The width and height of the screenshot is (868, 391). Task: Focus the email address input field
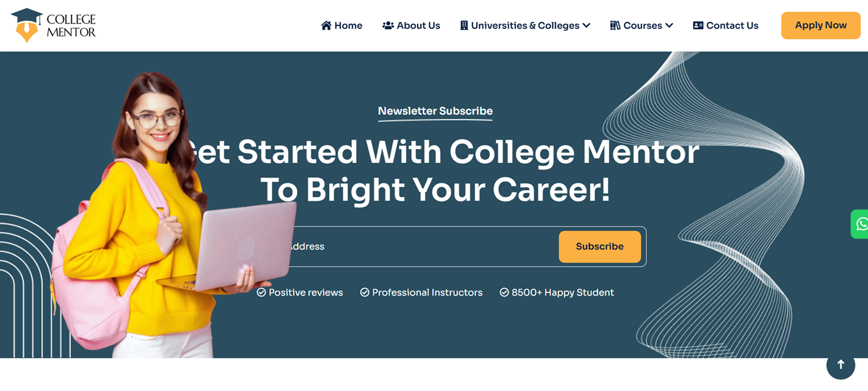coord(417,246)
